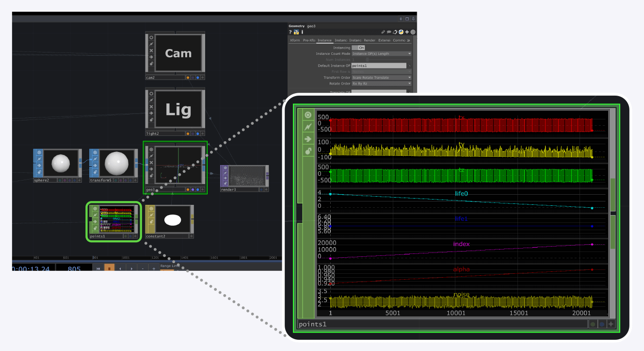Viewport: 644px width, 351px height.
Task: Click the operator info 'i' icon
Action: click(x=302, y=32)
